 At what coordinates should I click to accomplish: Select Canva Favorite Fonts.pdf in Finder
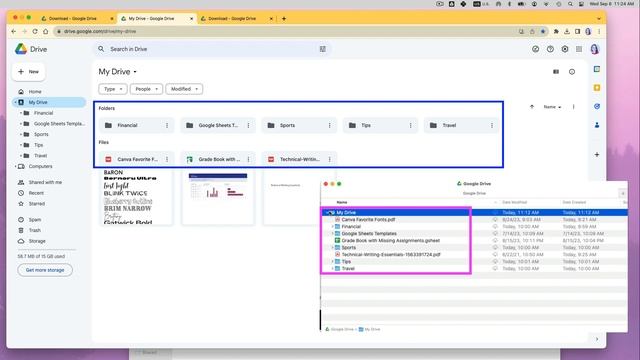point(368,220)
